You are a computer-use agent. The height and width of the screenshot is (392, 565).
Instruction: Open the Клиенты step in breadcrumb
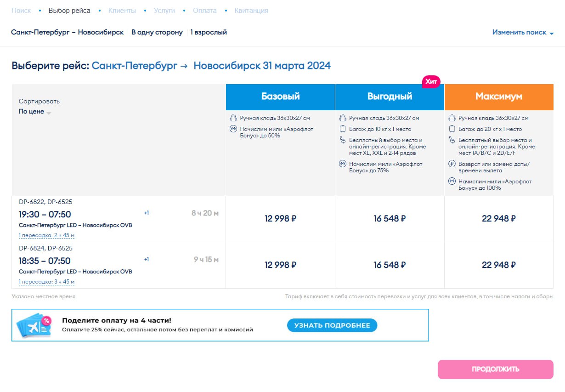tap(122, 11)
